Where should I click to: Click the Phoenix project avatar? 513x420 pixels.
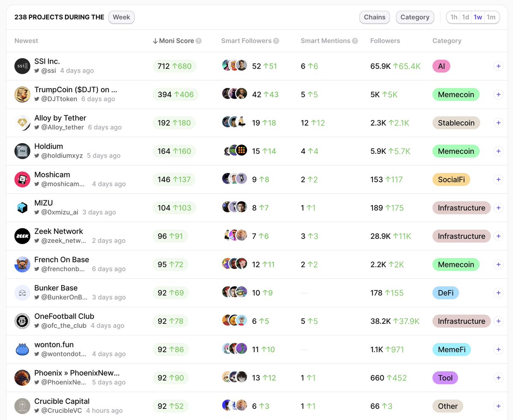pyautogui.click(x=22, y=378)
